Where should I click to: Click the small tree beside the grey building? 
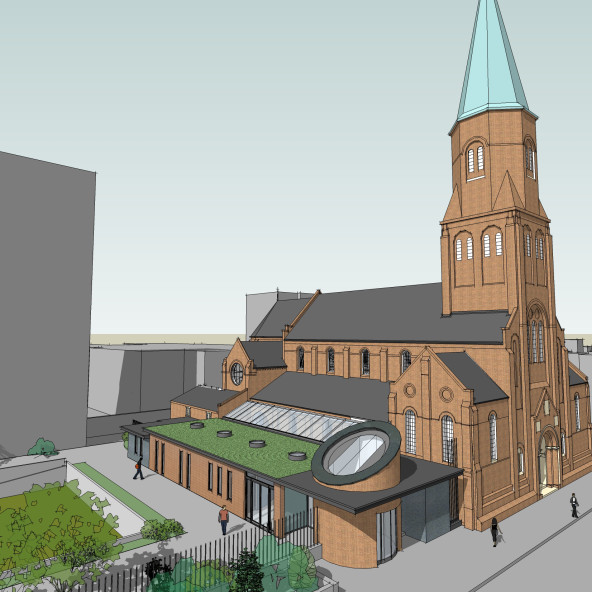click(43, 447)
